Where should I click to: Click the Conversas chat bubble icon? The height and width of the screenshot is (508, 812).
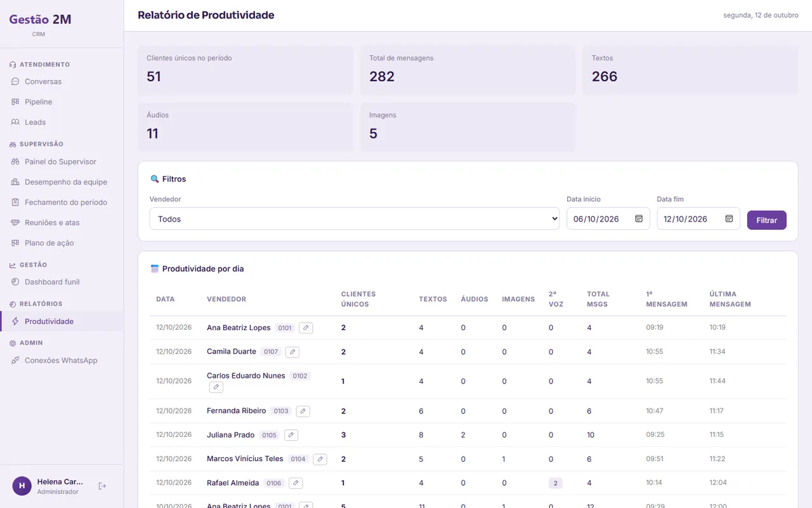[15, 81]
